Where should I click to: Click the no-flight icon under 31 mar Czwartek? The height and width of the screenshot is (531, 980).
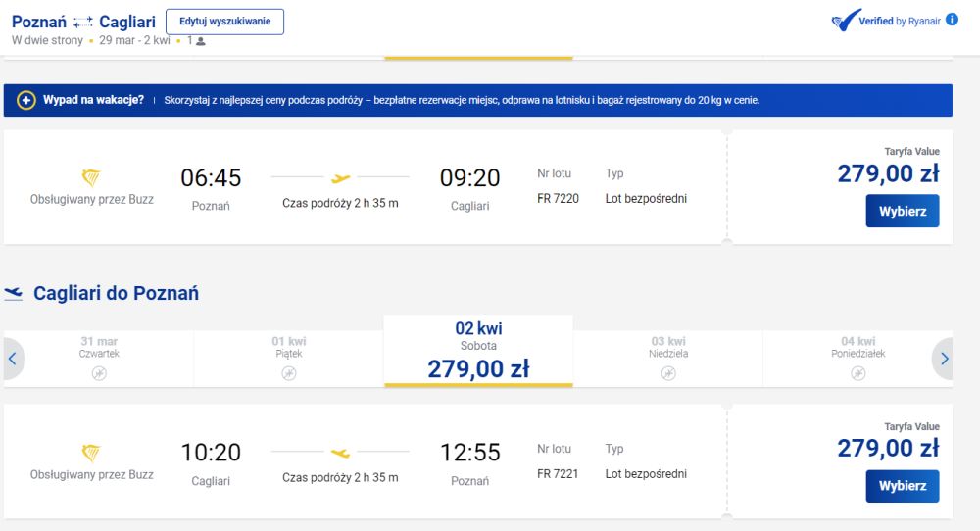(99, 373)
